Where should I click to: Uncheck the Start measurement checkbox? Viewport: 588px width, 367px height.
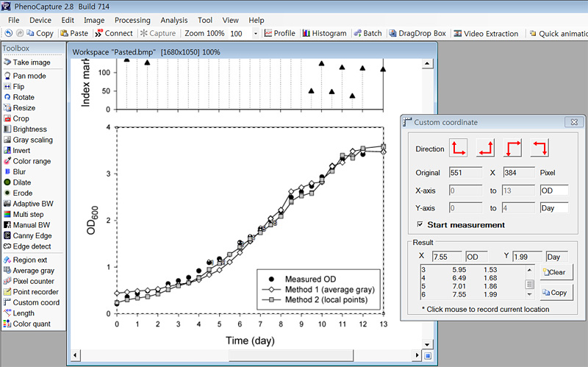[x=420, y=225]
